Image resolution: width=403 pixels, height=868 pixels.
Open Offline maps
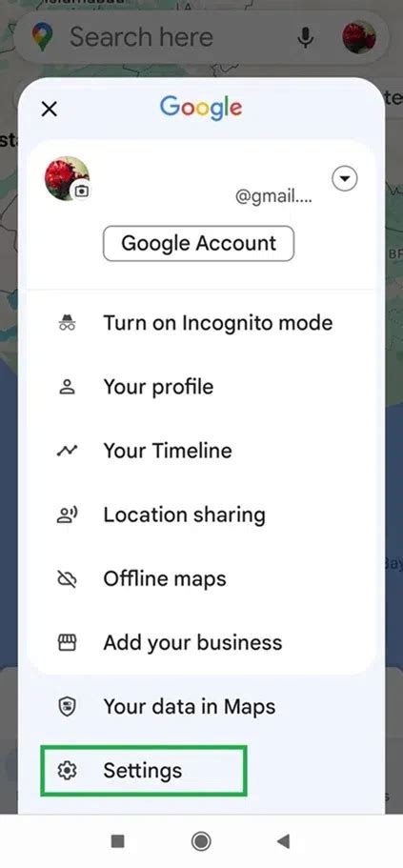click(202, 579)
